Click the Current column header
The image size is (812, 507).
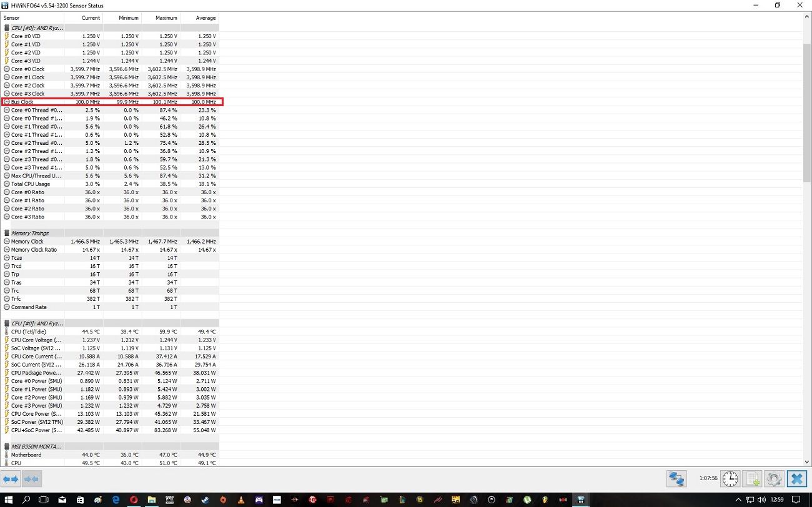tap(83, 18)
